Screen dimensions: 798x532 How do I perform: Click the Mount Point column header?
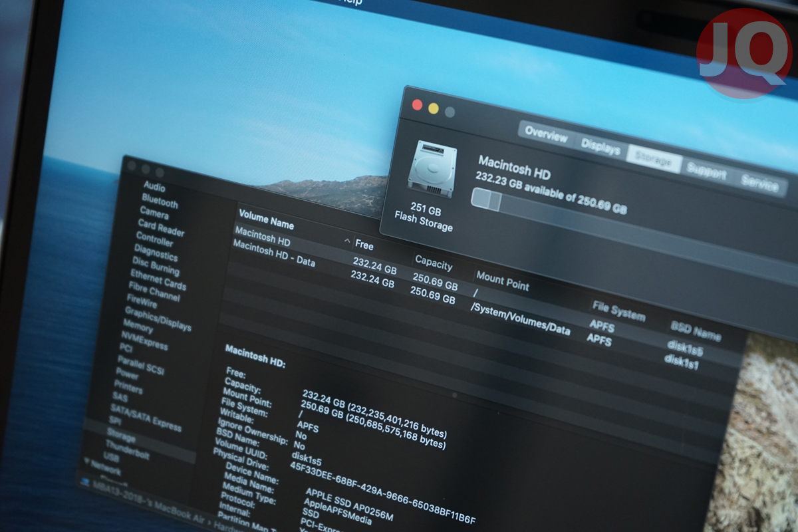[x=503, y=281]
